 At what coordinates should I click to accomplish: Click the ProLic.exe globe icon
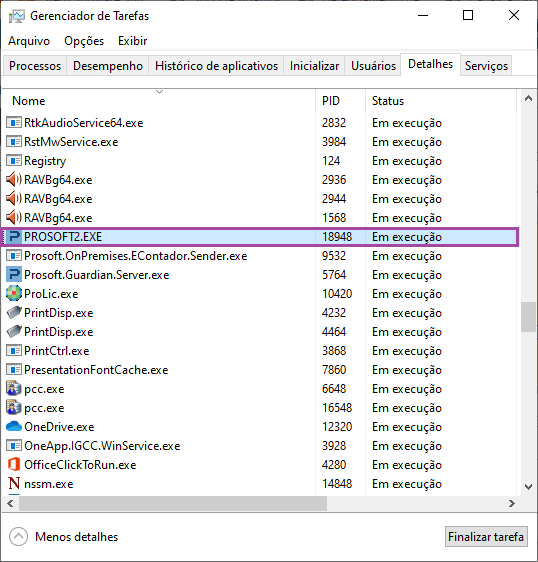(x=14, y=294)
